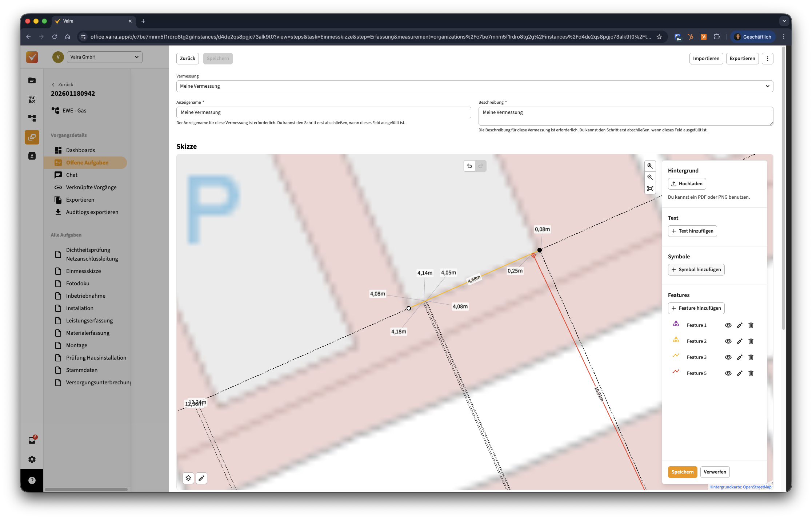
Task: Toggle visibility of Feature 5
Action: 728,373
